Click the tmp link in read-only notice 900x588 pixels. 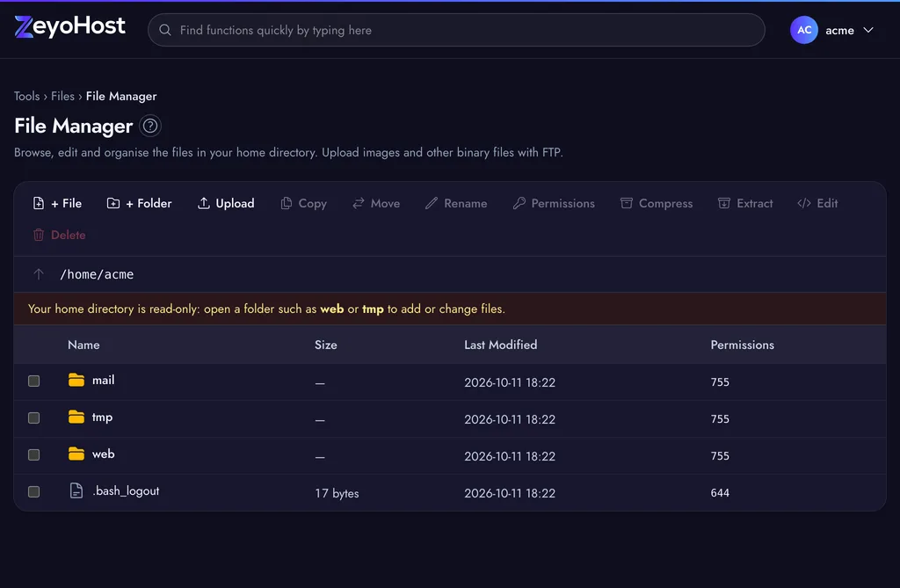tap(373, 309)
